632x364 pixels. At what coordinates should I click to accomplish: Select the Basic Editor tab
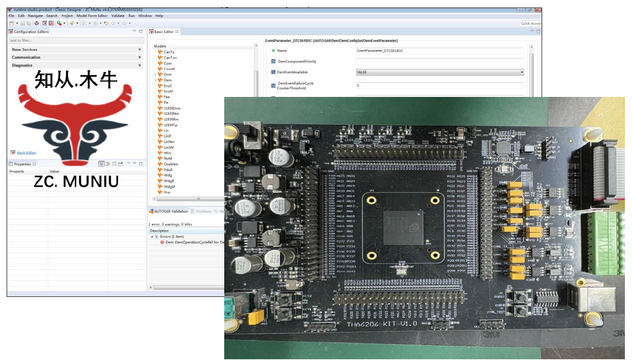[x=164, y=32]
